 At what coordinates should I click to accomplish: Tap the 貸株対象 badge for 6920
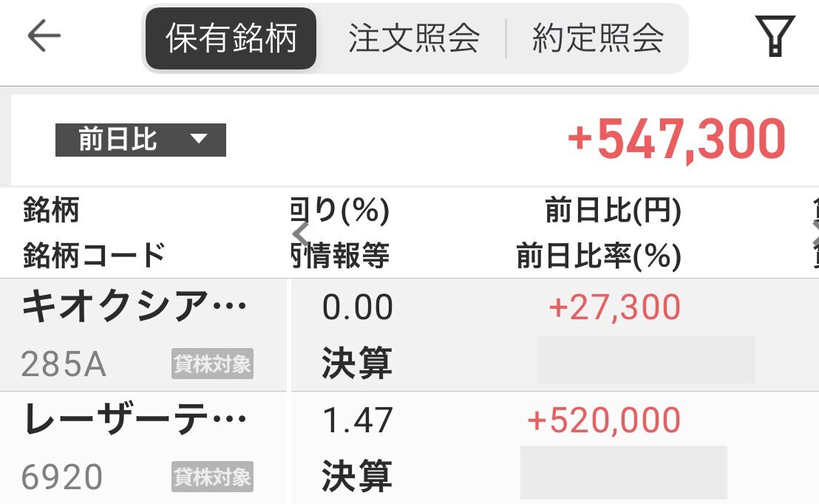pos(212,477)
